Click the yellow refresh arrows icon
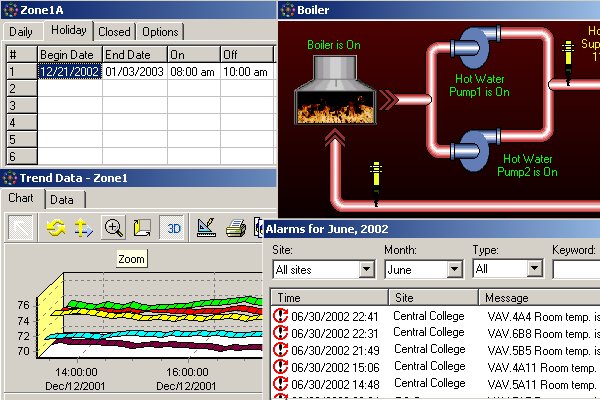The image size is (600, 400). point(55,228)
